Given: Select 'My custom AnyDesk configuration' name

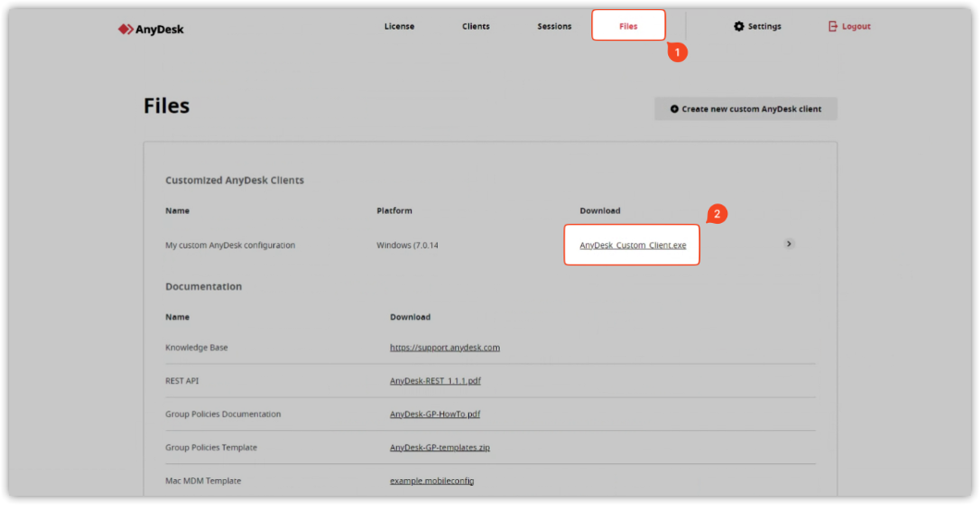Looking at the screenshot, I should point(230,245).
